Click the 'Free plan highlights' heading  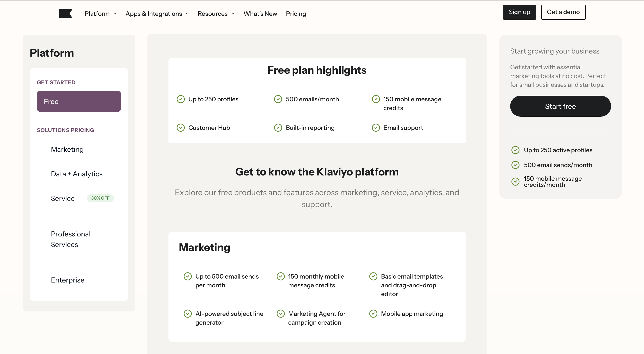[317, 70]
